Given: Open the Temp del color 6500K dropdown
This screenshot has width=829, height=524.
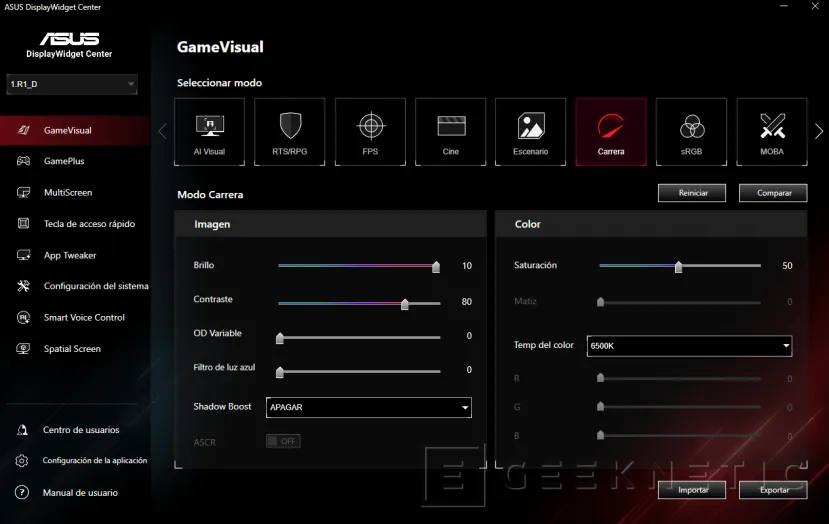Looking at the screenshot, I should [x=689, y=346].
